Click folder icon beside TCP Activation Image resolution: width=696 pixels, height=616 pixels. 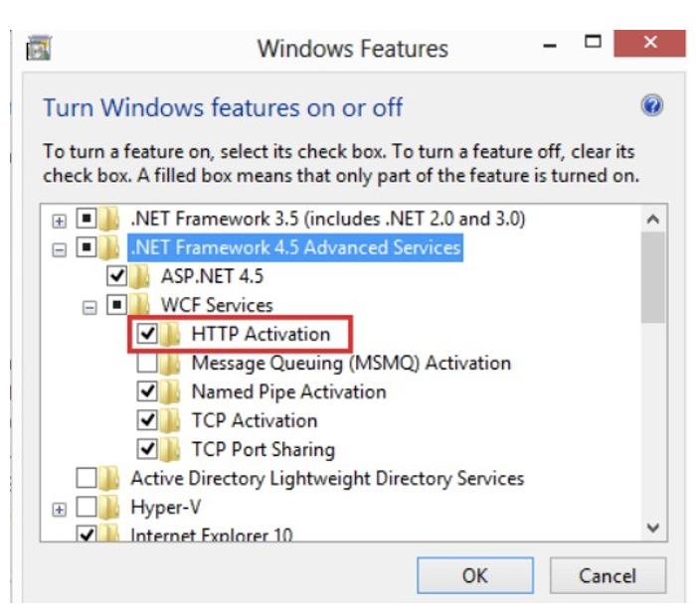coord(170,420)
